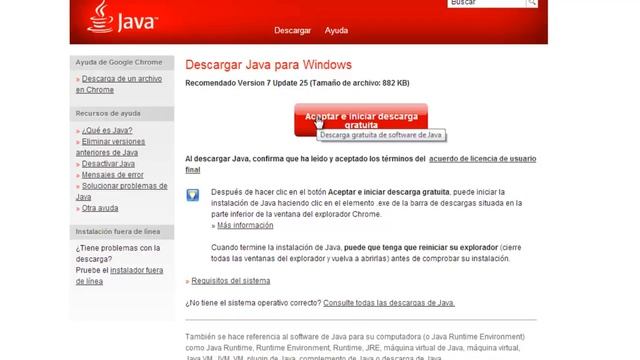640x360 pixels.
Task: Click the search magnifier icon
Action: [532, 3]
